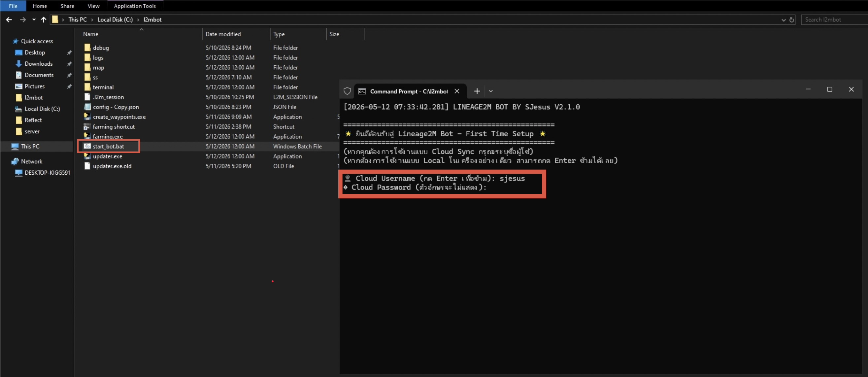Close the Command Prompt window

click(851, 89)
